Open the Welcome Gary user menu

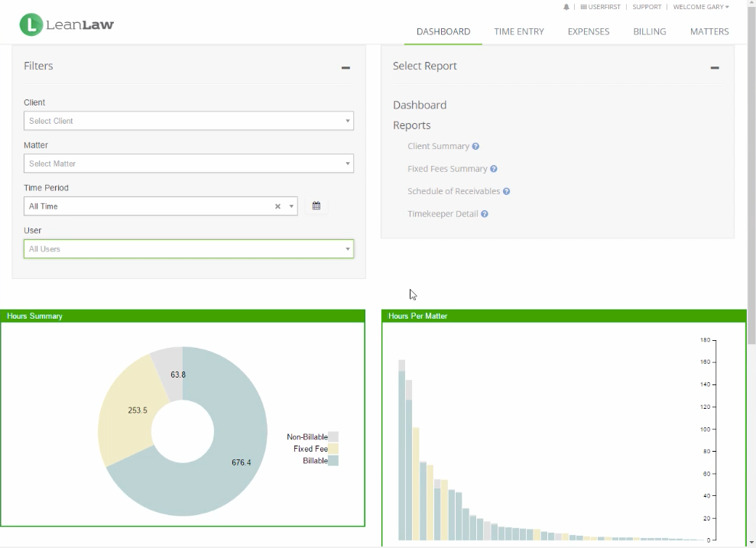click(x=701, y=7)
